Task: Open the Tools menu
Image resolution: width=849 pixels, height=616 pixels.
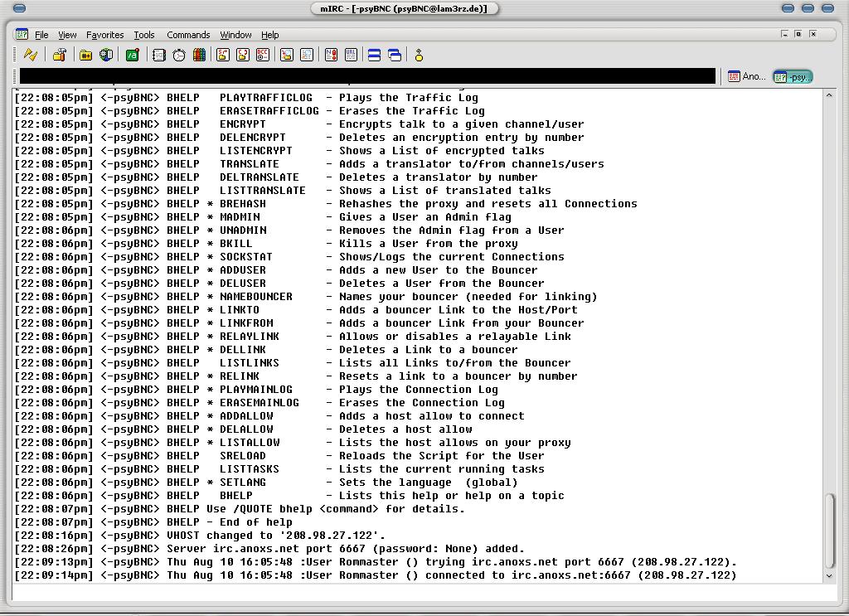Action: point(144,35)
